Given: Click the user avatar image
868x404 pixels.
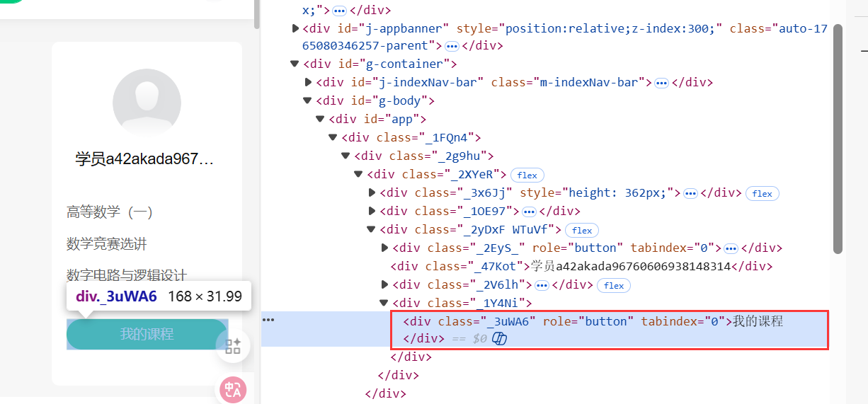Looking at the screenshot, I should click(147, 103).
